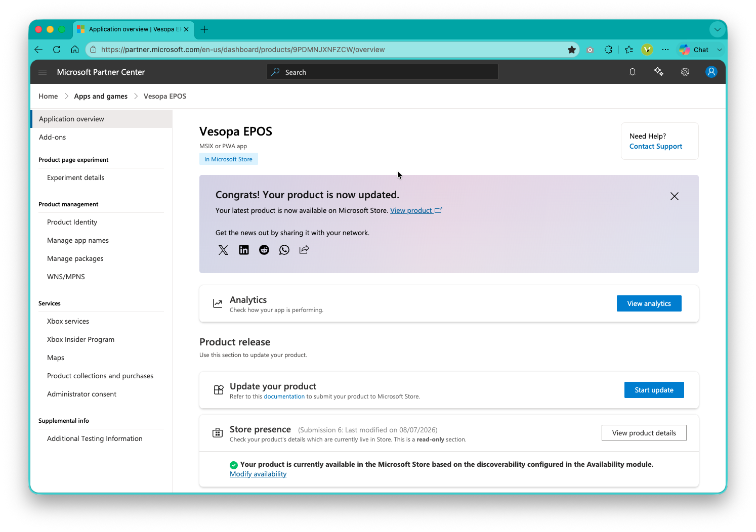Focus the Partner Center Search box

tap(383, 72)
